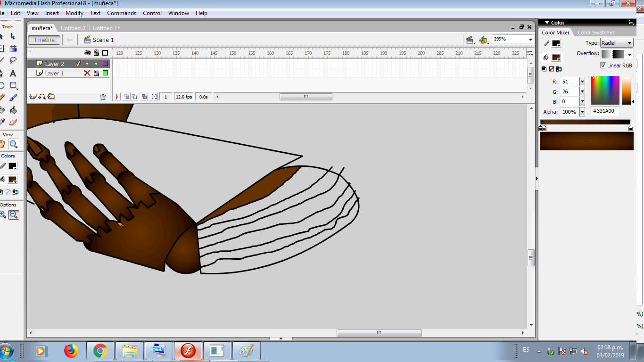Switch to the Color Swatches tab
This screenshot has height=362, width=644.
[596, 33]
